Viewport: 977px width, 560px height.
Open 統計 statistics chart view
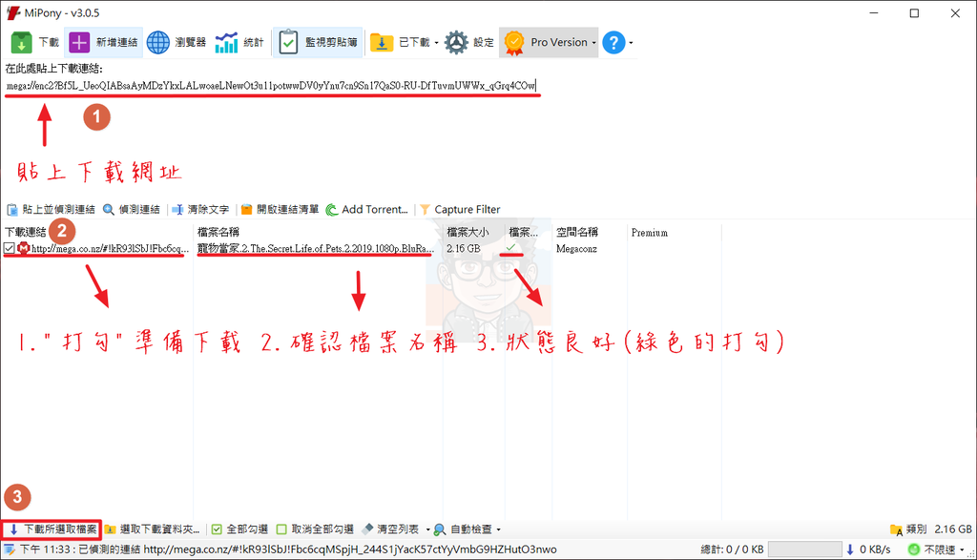tap(239, 42)
